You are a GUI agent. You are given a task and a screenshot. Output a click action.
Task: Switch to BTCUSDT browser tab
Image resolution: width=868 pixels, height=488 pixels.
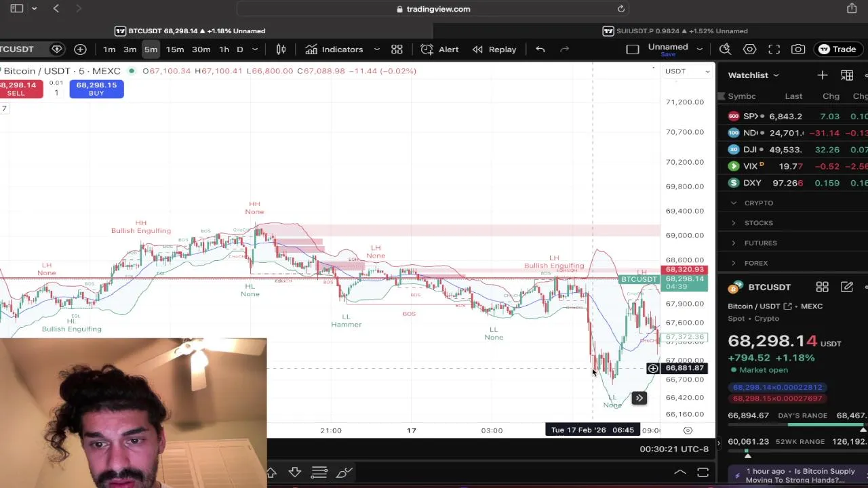pos(190,30)
